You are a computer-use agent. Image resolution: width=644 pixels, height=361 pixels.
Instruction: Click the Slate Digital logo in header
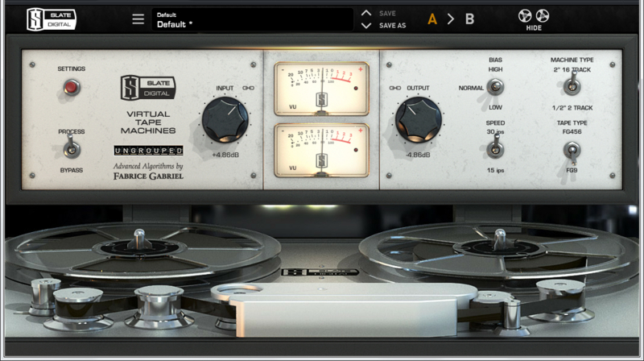(x=52, y=19)
